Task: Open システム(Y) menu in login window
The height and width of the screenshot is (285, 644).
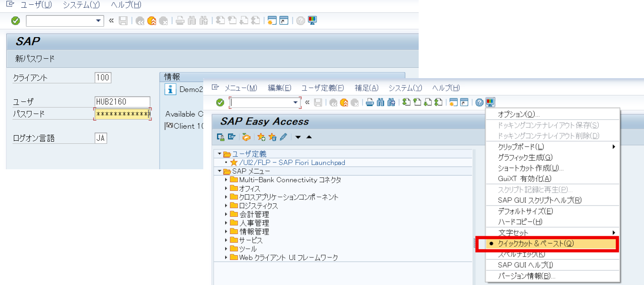Action: [x=81, y=5]
